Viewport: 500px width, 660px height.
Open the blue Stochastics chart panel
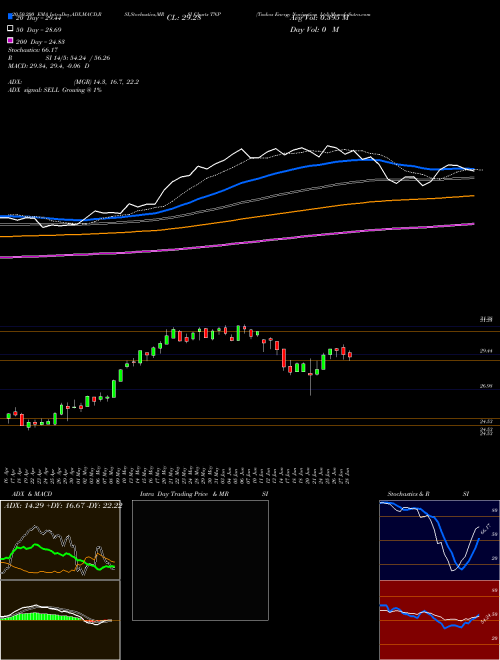pos(439,540)
